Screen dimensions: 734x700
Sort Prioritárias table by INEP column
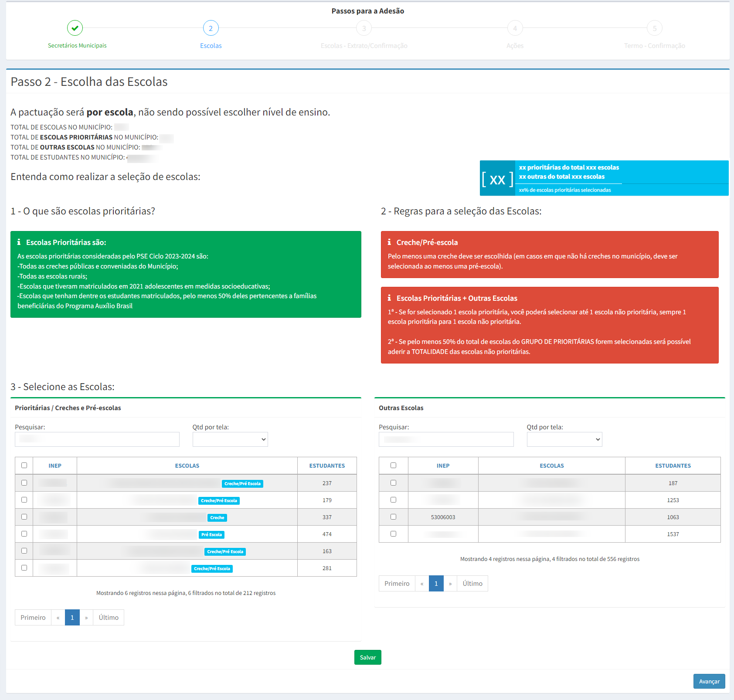[x=55, y=466]
